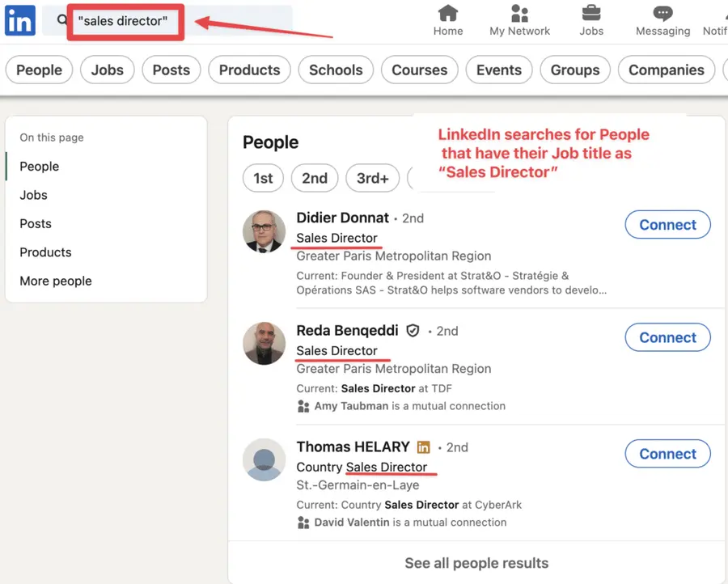Click the LinkedIn badge next to Thomas HELARY
Screen dimensions: 728x584
point(424,446)
